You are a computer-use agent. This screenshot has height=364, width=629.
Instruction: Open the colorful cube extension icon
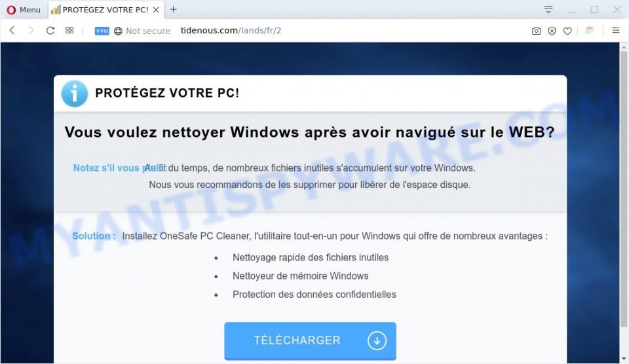pos(589,31)
